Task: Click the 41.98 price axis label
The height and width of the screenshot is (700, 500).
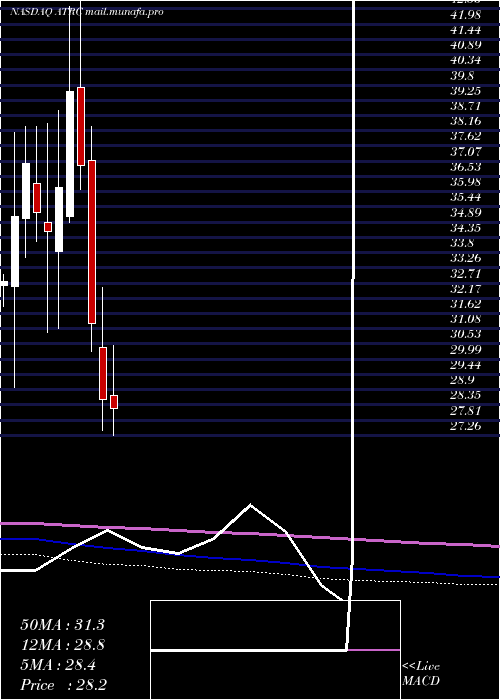Action: point(466,15)
